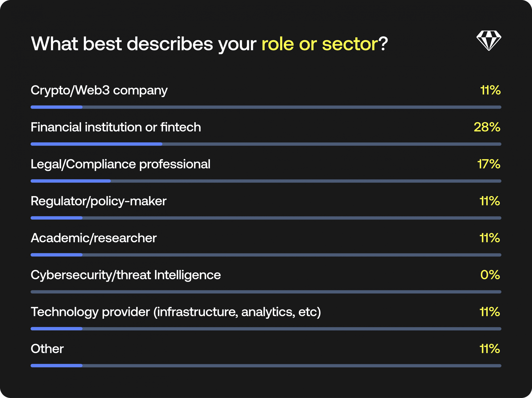Click the Technology provider progress bar
Screen dimensions: 532x398
(x=266, y=329)
